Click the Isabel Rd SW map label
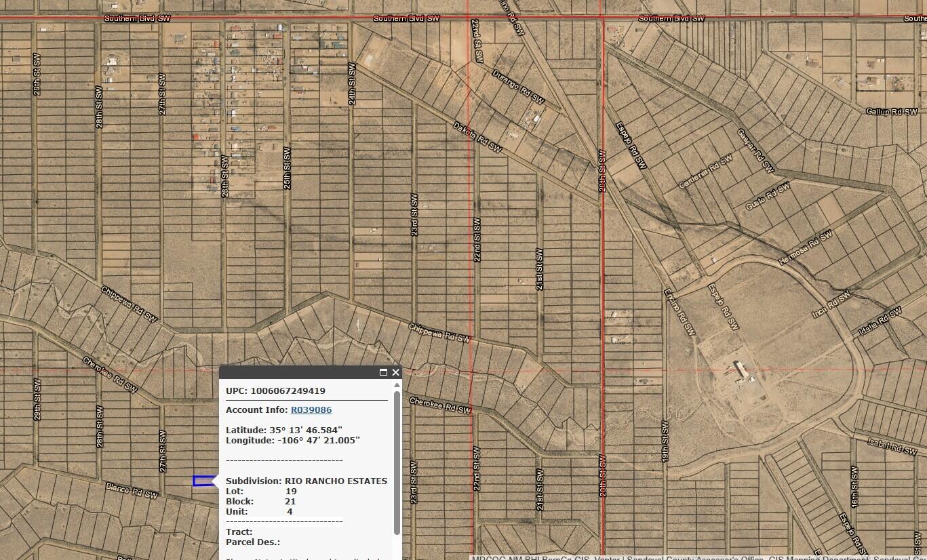 click(x=893, y=446)
